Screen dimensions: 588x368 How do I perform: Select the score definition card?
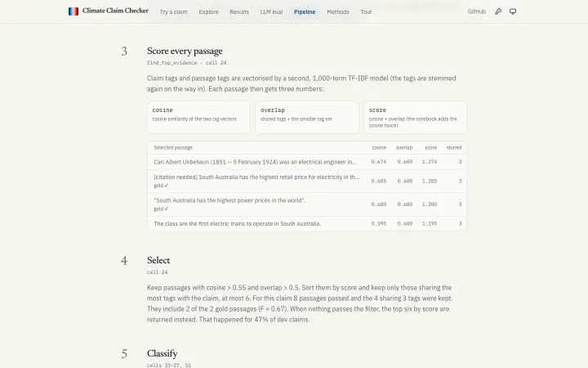[x=415, y=117]
